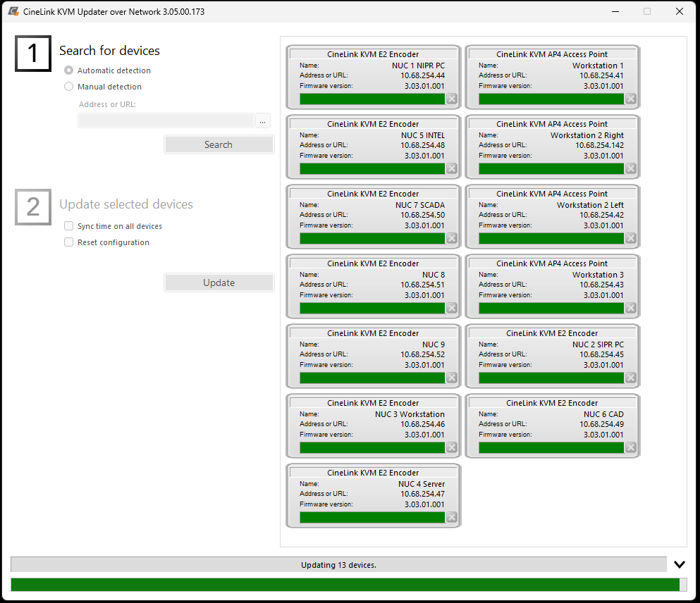Check the Reset configuration option
Image resolution: width=700 pixels, height=603 pixels.
click(x=68, y=242)
